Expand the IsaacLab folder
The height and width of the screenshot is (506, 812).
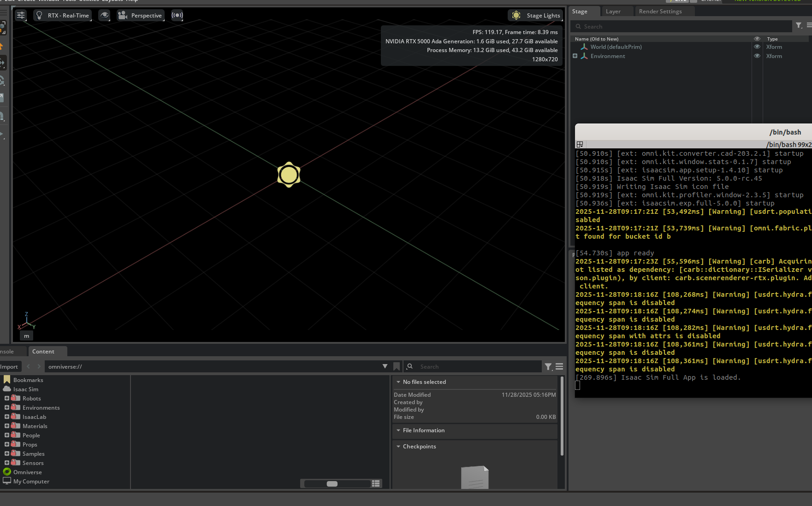pos(7,417)
